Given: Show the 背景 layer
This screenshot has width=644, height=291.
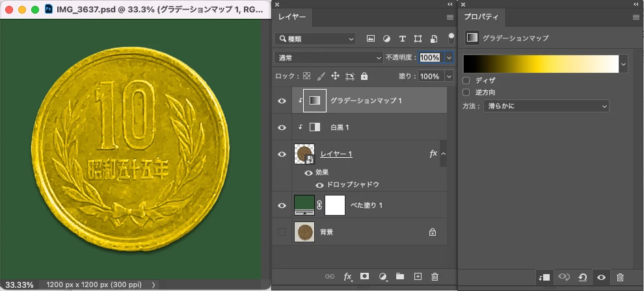Looking at the screenshot, I should [x=282, y=232].
